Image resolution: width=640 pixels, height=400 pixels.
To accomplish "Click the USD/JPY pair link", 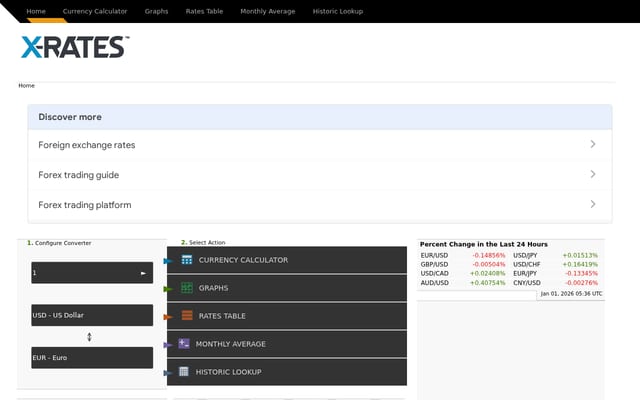I will pyautogui.click(x=525, y=256).
